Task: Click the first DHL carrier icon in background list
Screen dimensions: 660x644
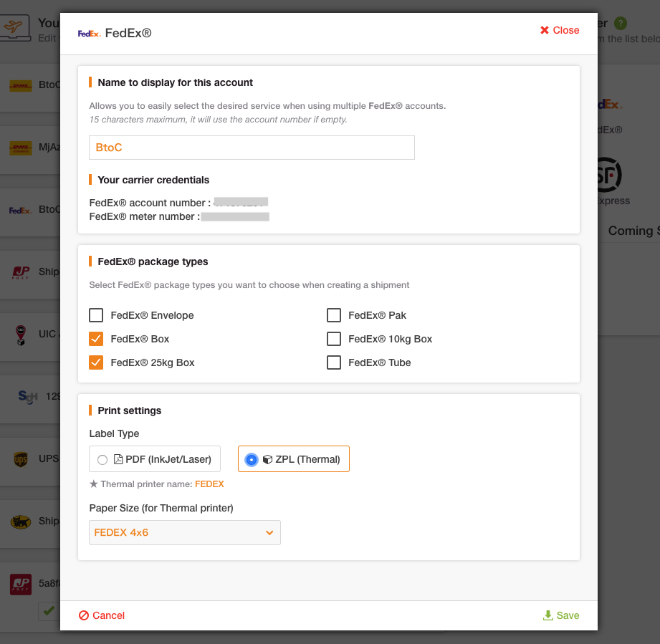Action: pos(21,85)
